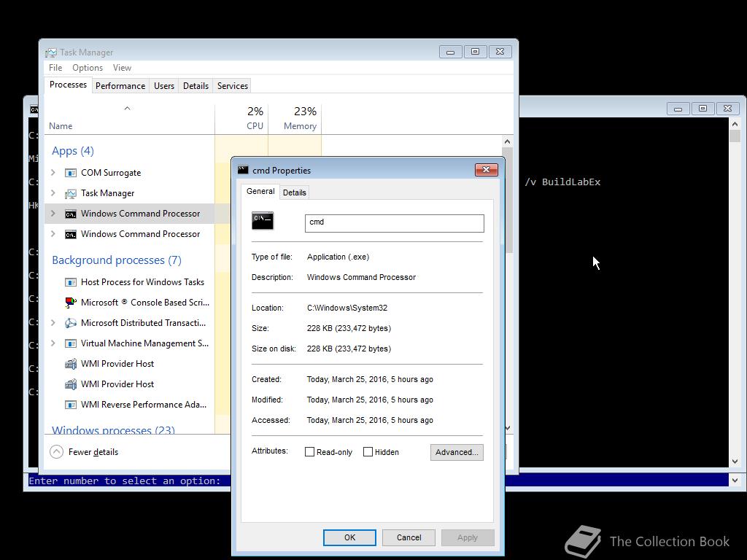Image resolution: width=747 pixels, height=560 pixels.
Task: Expand Microsoft Distributed Transaction row
Action: (x=53, y=322)
